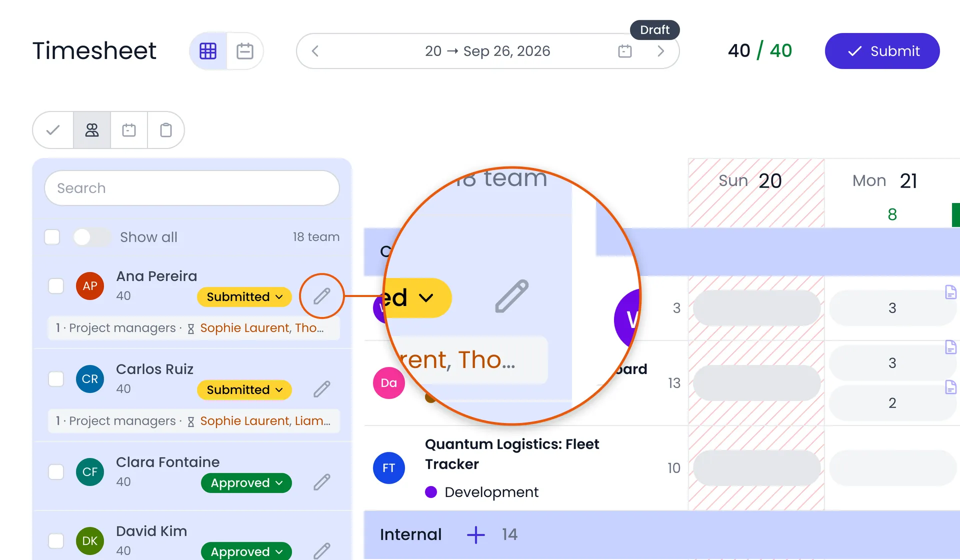Select the clipboard tab
Image resolution: width=960 pixels, height=560 pixels.
(166, 130)
